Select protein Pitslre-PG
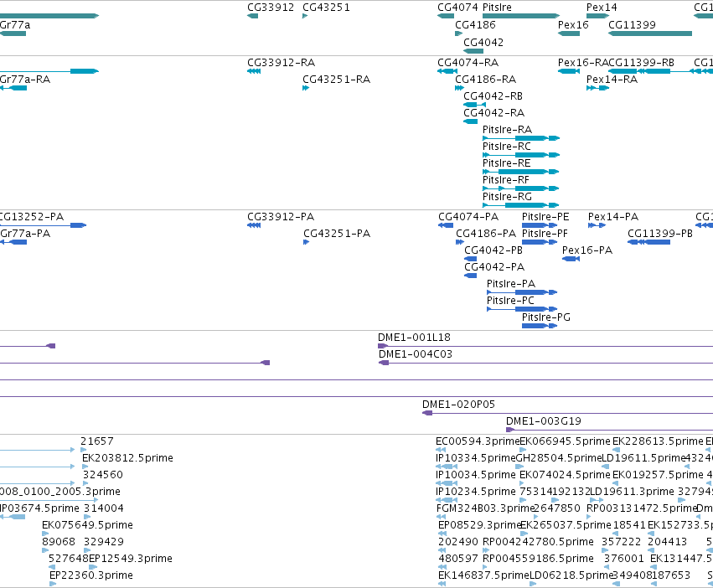Image resolution: width=713 pixels, height=588 pixels. point(546,317)
